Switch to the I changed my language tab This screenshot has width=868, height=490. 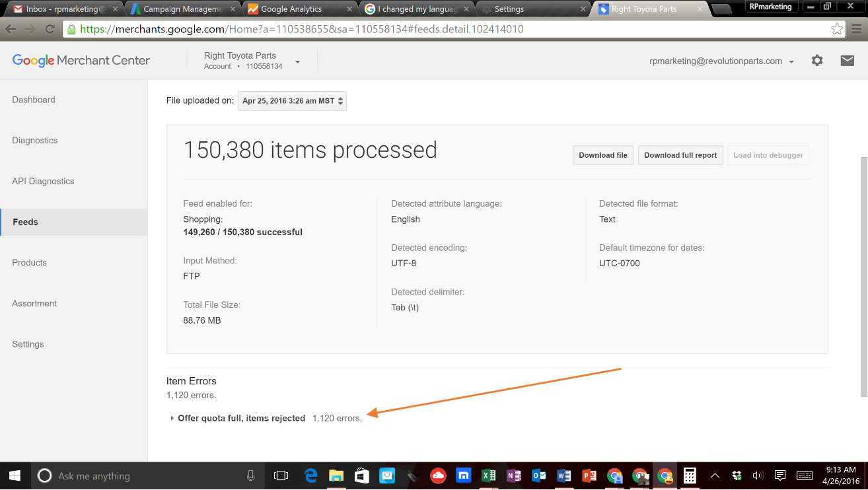pos(417,9)
